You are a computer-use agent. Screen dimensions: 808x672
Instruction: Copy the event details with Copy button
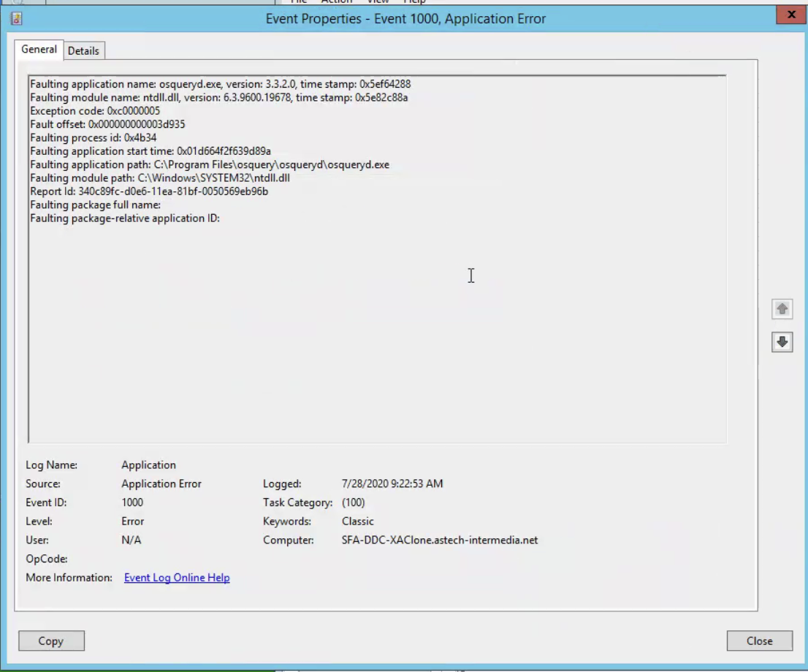point(51,641)
